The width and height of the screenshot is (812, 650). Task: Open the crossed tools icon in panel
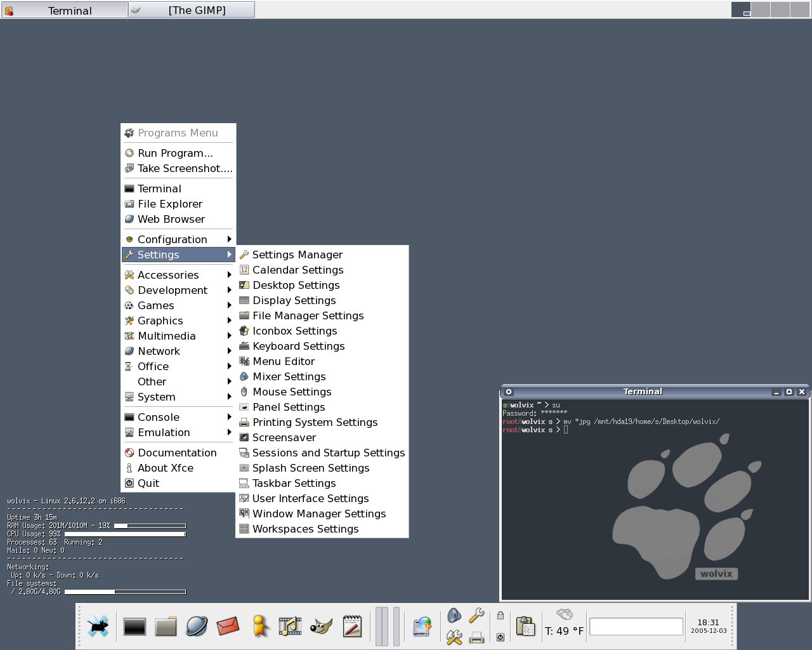pyautogui.click(x=454, y=637)
